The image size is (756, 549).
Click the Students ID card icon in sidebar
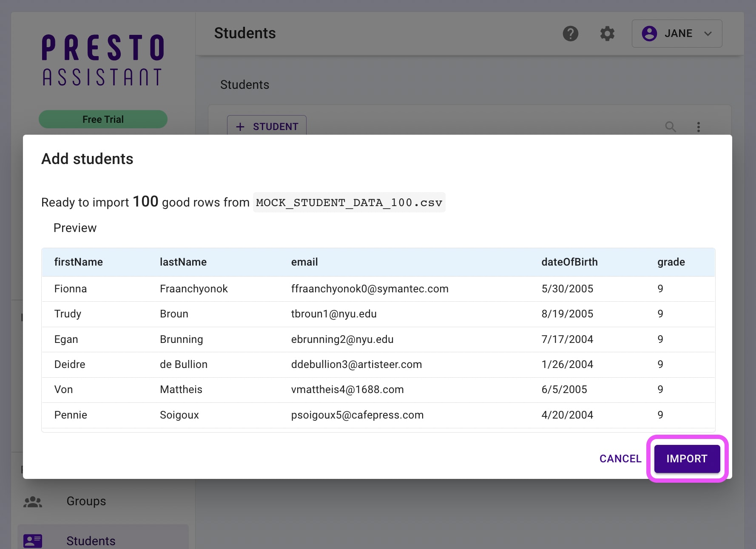pos(33,541)
